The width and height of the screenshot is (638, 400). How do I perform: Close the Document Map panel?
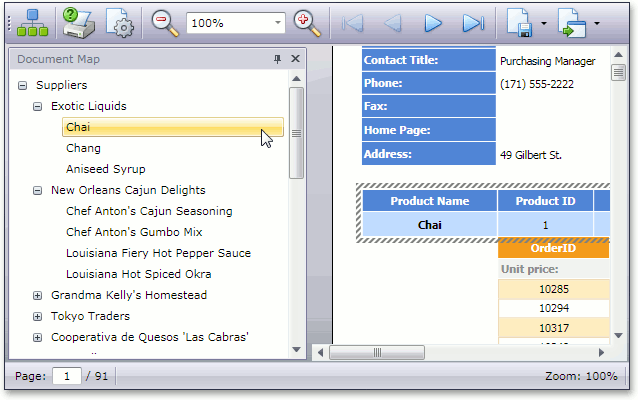tap(295, 59)
